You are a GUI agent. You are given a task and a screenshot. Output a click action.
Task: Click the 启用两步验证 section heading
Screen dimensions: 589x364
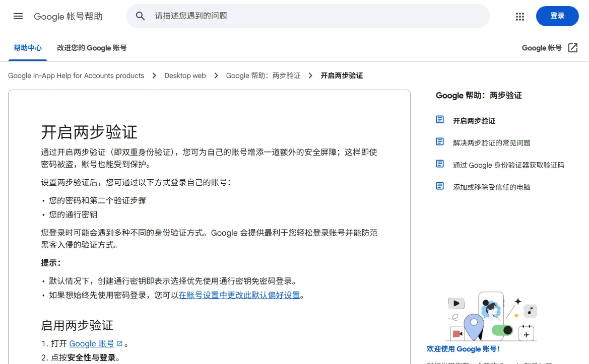77,325
